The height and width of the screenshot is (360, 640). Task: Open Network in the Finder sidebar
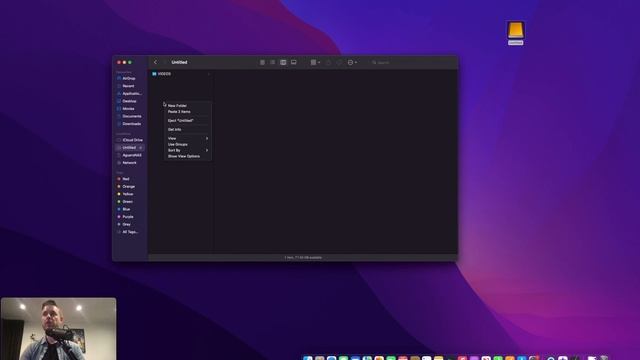(x=129, y=163)
